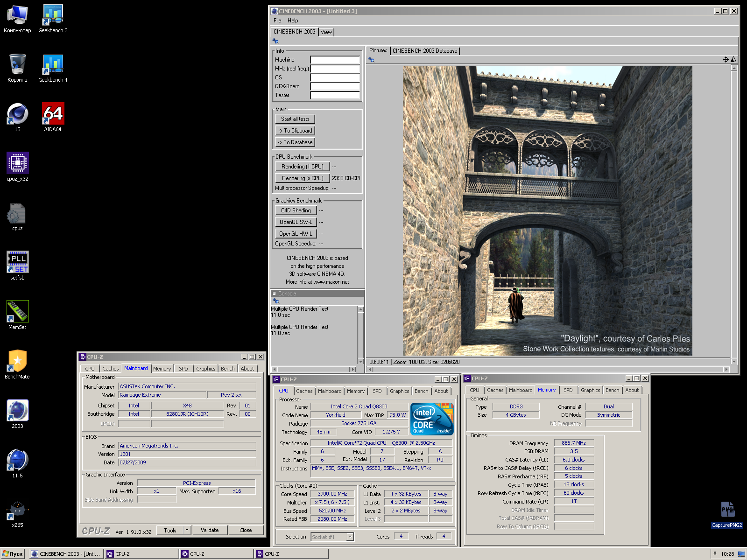
Task: Open Bench tab in CPU CPU-Z window
Action: click(x=421, y=391)
